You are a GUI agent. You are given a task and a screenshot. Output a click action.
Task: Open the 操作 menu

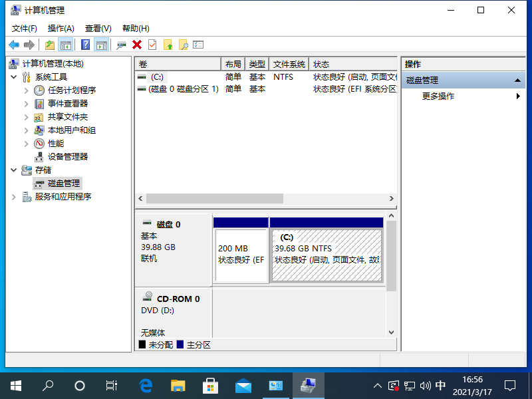click(x=61, y=28)
